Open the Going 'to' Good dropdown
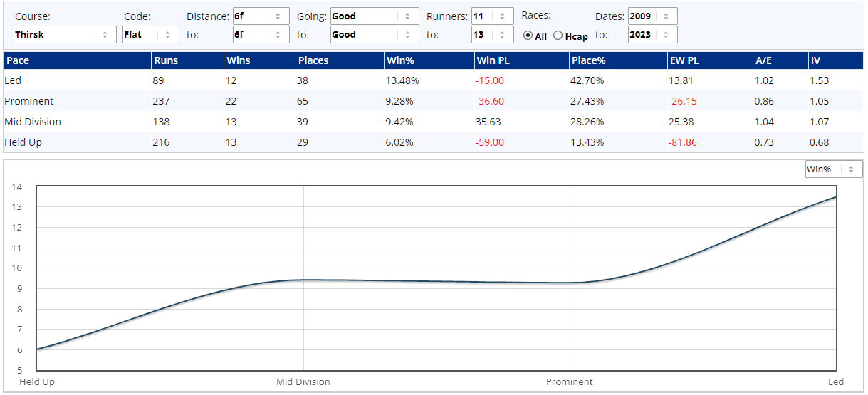 click(x=375, y=34)
